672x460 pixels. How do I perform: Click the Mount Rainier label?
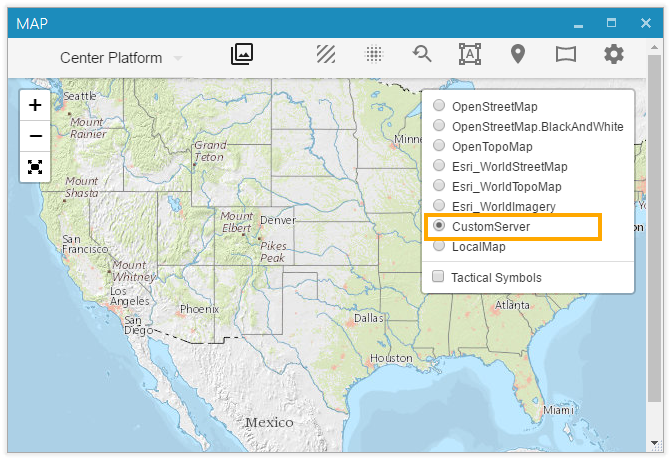point(88,128)
